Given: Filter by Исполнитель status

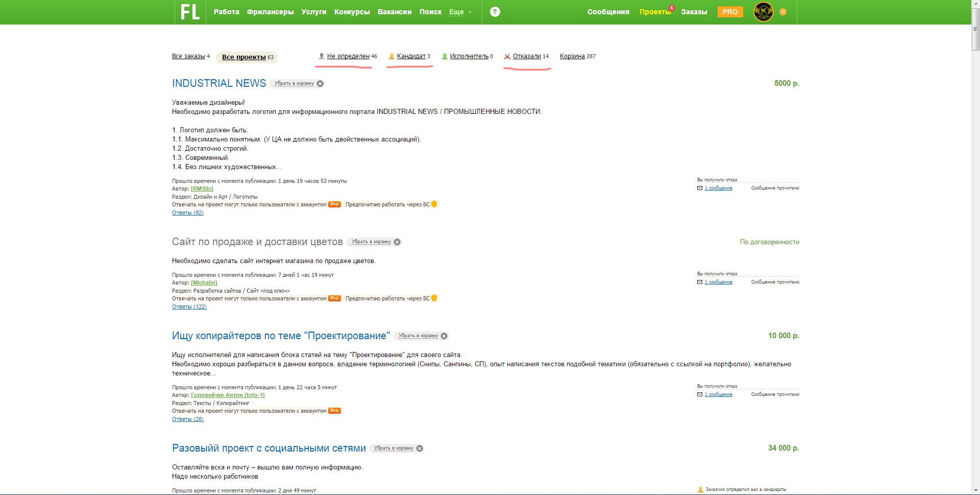Looking at the screenshot, I should tap(470, 56).
